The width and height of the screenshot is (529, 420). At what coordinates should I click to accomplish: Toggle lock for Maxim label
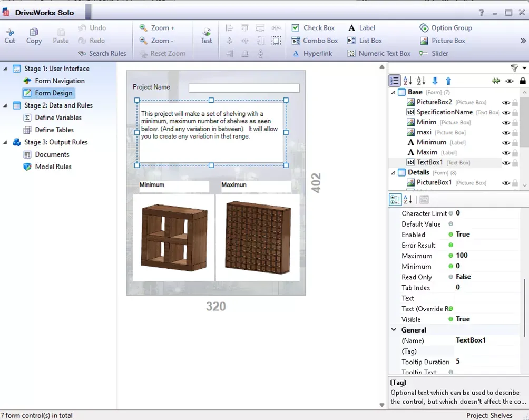pos(515,152)
